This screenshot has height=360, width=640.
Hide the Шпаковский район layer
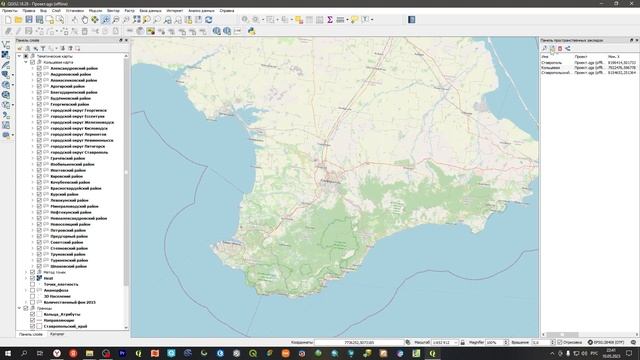[x=39, y=266]
